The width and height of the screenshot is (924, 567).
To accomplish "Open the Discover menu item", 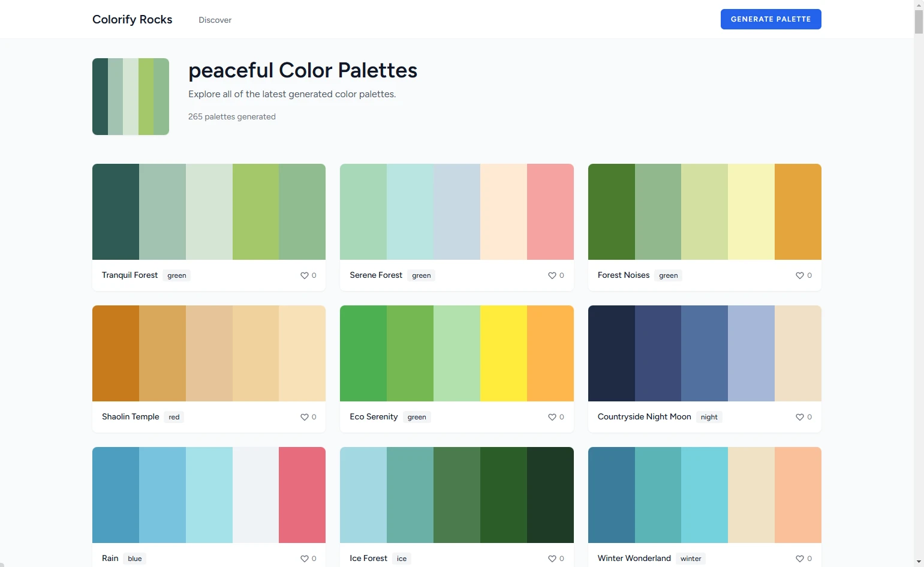I will tap(215, 20).
